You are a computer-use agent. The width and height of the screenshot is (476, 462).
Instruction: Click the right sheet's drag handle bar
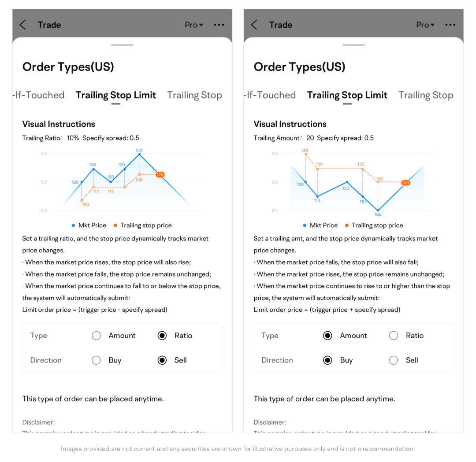coord(353,45)
